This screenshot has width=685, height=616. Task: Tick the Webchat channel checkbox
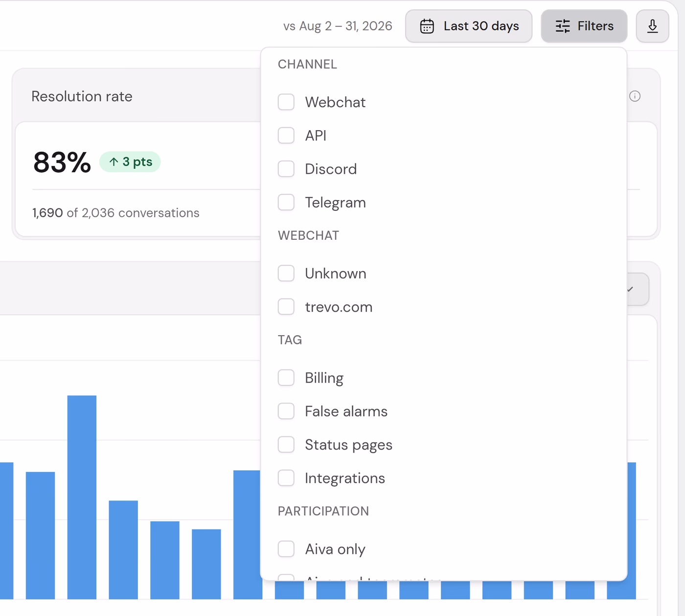click(x=286, y=102)
